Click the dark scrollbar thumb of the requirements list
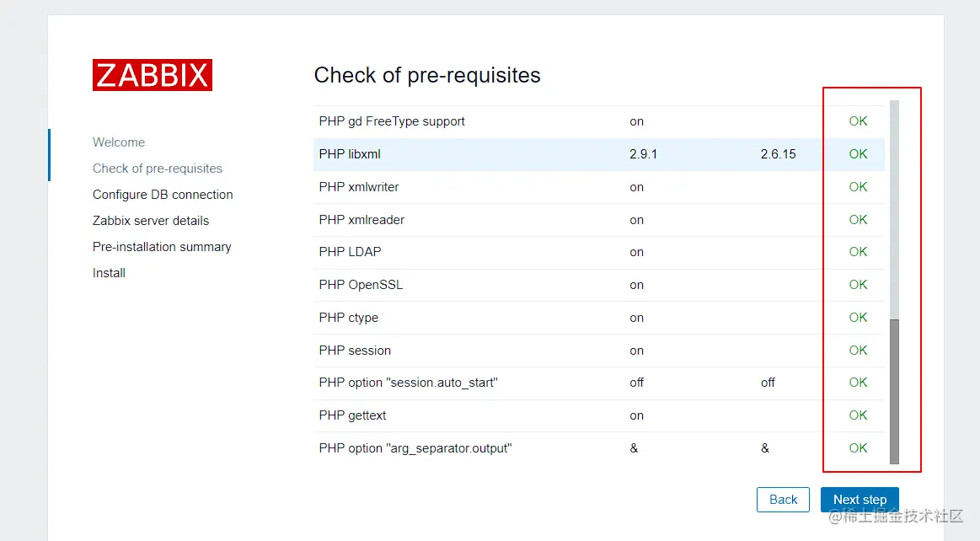The width and height of the screenshot is (980, 541). coord(894,391)
